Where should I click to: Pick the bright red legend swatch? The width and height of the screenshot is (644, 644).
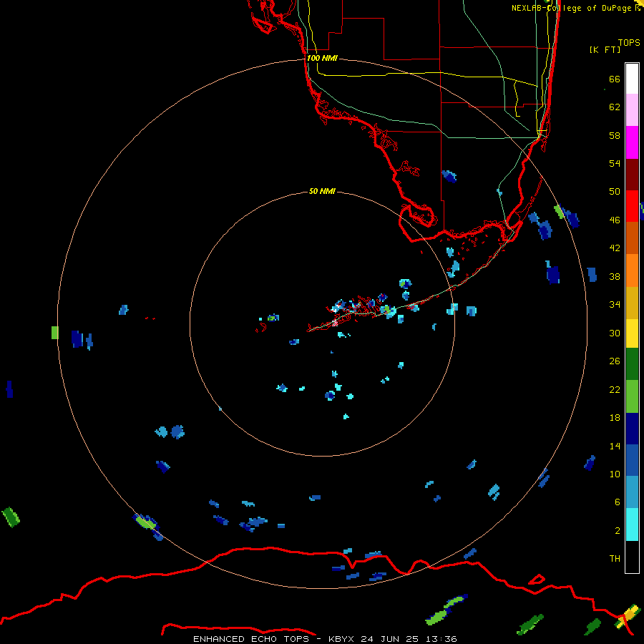(632, 206)
